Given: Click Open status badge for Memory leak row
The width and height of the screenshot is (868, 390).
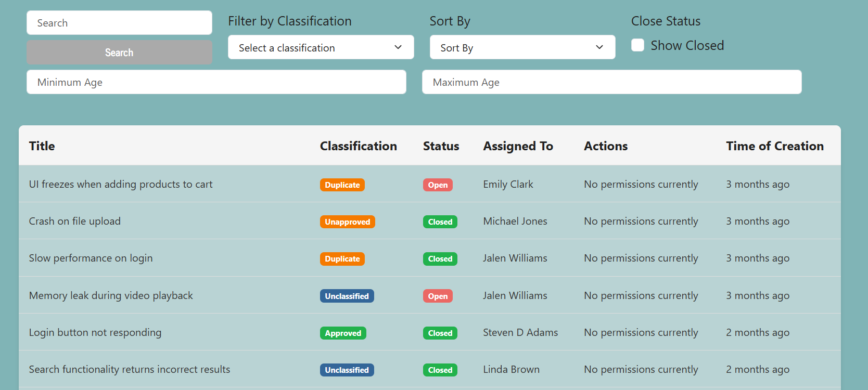Looking at the screenshot, I should [438, 296].
